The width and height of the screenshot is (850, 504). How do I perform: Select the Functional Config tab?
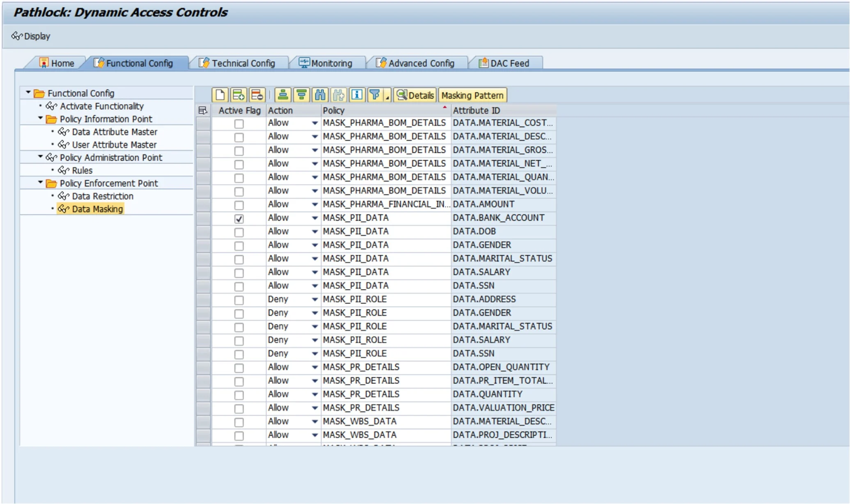click(x=134, y=63)
